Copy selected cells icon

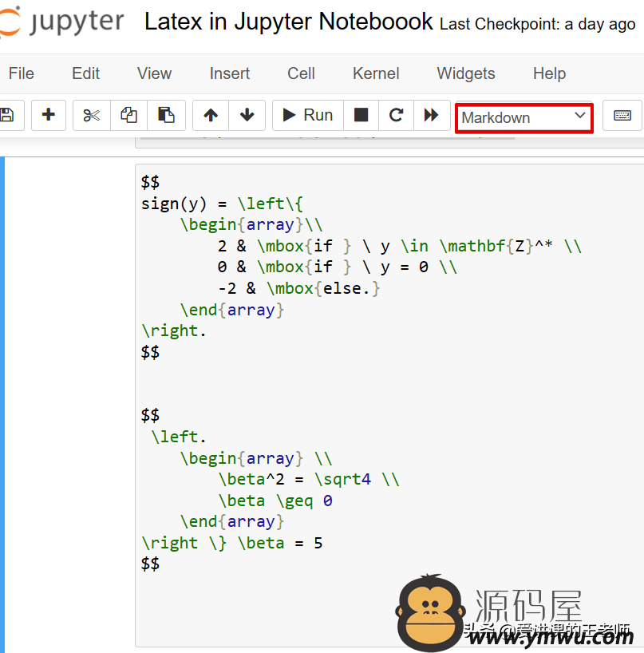point(128,115)
